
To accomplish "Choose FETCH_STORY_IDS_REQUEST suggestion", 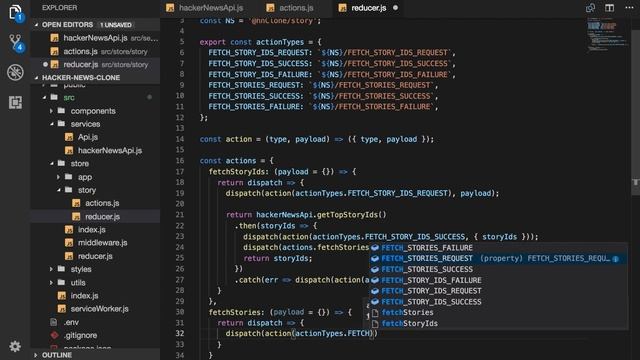I will click(498, 291).
